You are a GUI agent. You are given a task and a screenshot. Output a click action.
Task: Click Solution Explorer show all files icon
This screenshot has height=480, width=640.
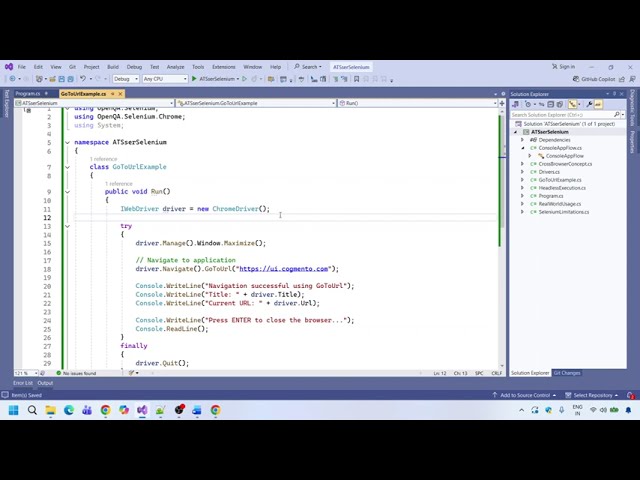[560, 104]
